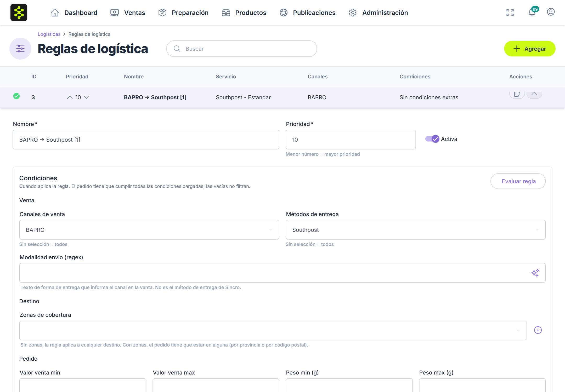The height and width of the screenshot is (392, 565).
Task: Open the Dashboard home icon
Action: pyautogui.click(x=55, y=13)
